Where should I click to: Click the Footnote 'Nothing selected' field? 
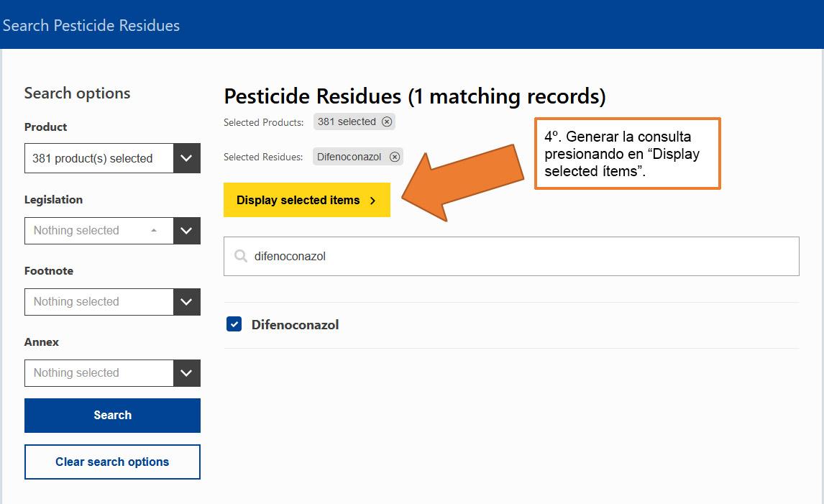tap(99, 302)
